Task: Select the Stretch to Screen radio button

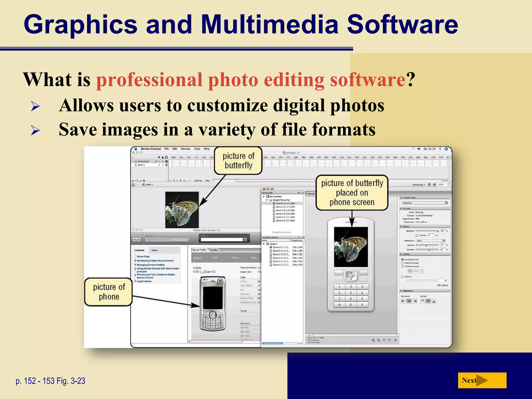Action: click(x=402, y=263)
